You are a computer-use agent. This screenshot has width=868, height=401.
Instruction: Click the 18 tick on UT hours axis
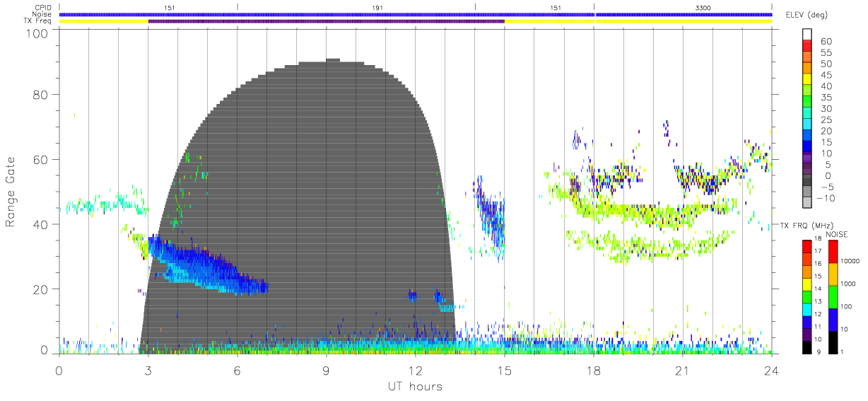[x=594, y=371]
